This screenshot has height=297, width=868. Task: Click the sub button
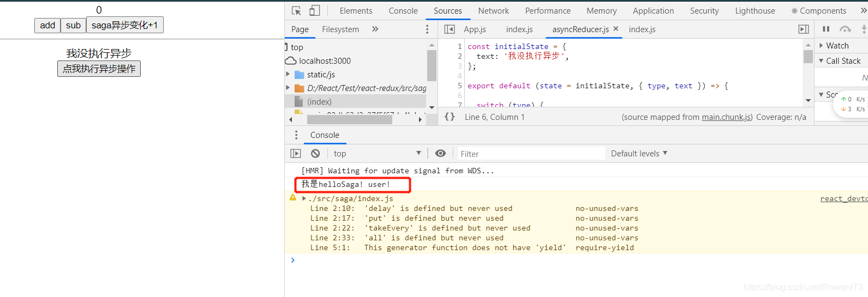click(x=73, y=25)
